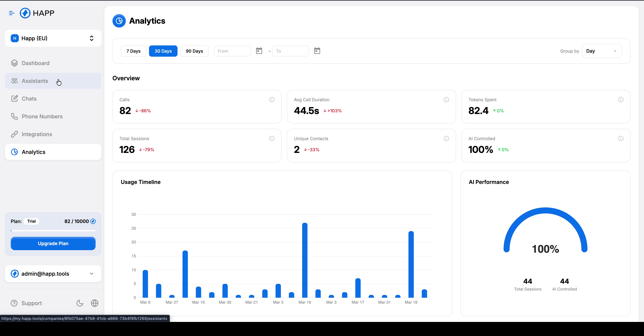Click the info icon on Tokens Spent
The image size is (644, 336).
621,100
